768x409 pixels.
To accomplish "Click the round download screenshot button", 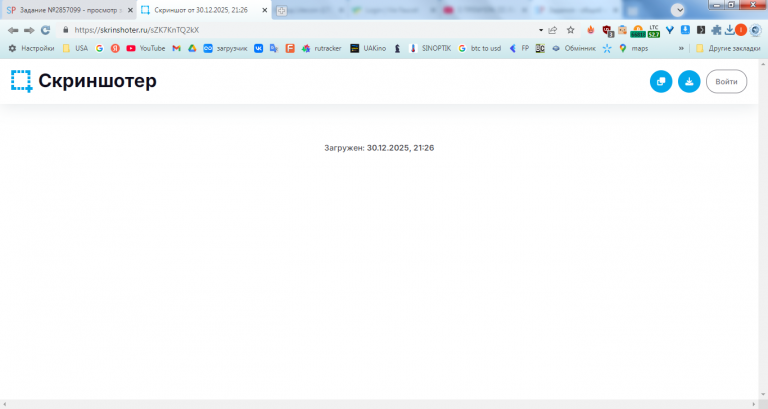I will [689, 82].
